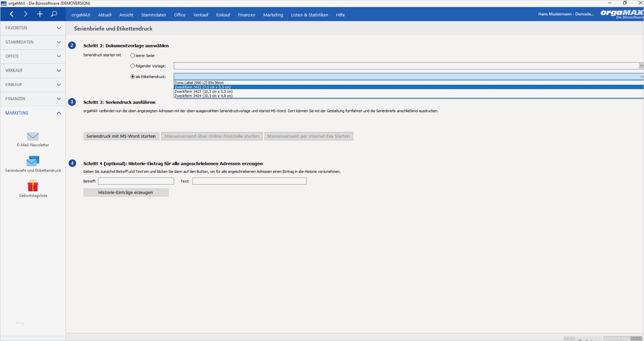This screenshot has width=644, height=341.
Task: Open Serienbriefe und Etikettendruck icon
Action: [x=33, y=161]
